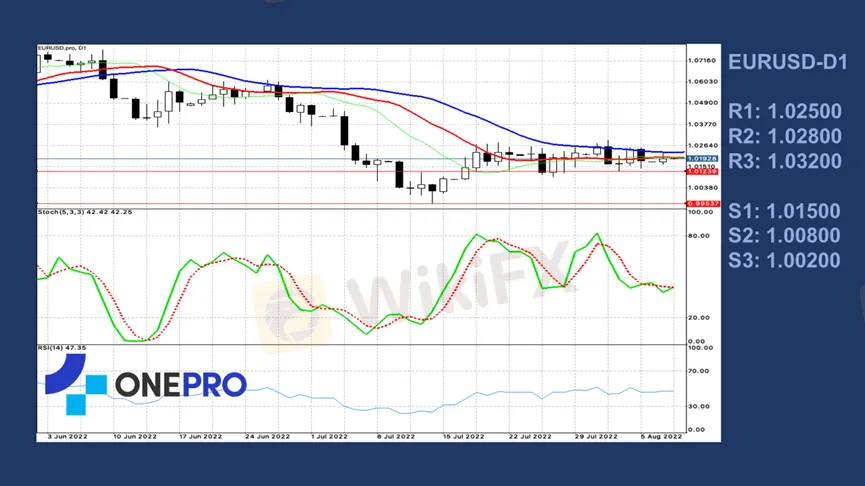Screen dimensions: 865x486
Task: Select the R1: 1.02500 resistance level
Action: [x=784, y=110]
